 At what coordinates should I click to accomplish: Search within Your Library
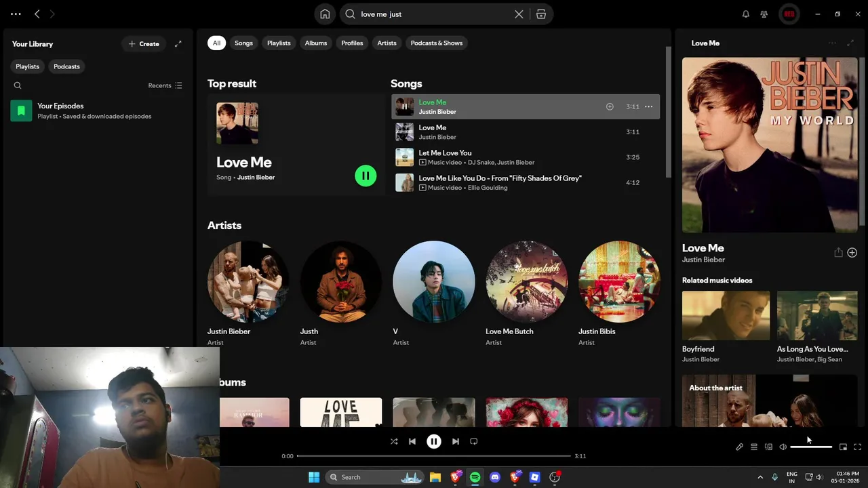[18, 85]
